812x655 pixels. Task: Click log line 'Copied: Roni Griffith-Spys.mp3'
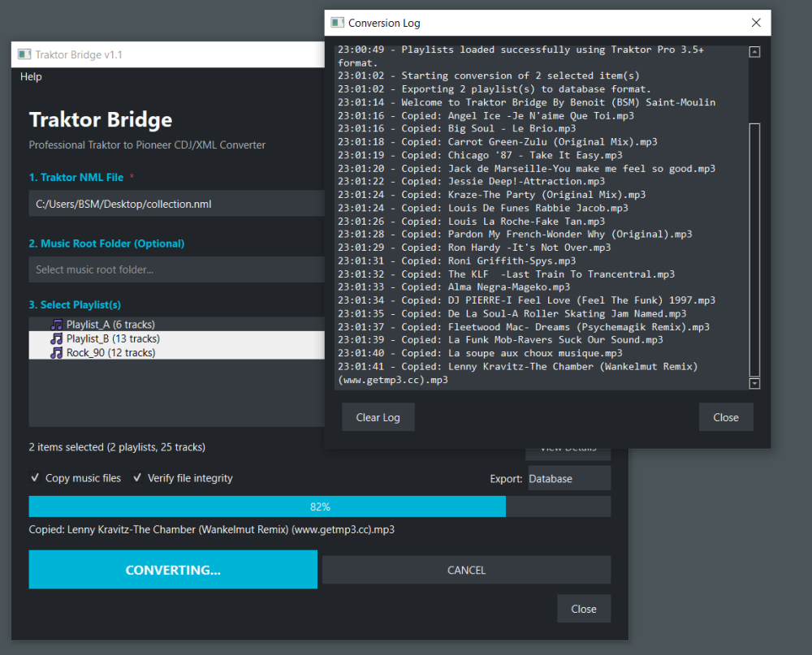456,261
